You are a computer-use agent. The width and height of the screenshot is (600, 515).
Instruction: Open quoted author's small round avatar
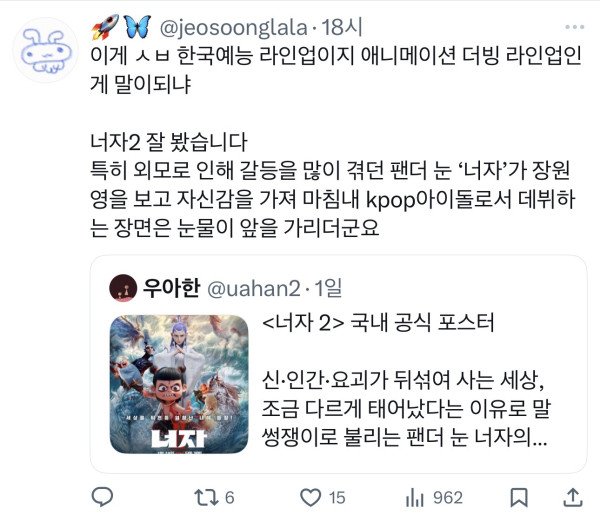coord(123,288)
